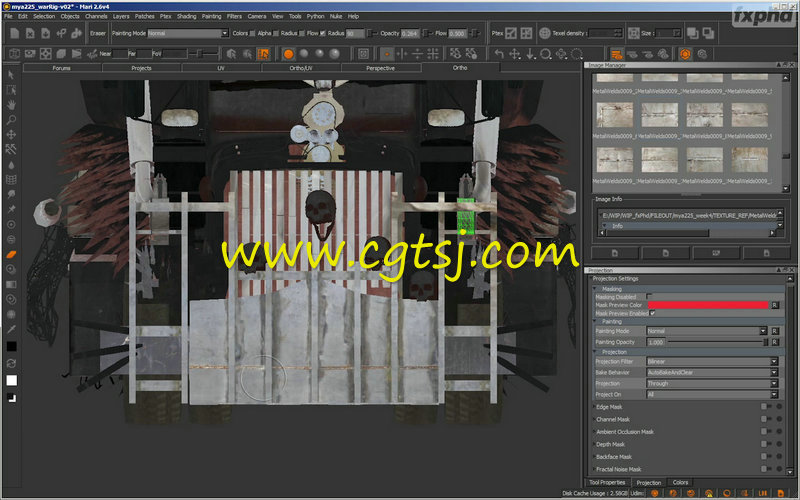Select the orange flat lighting sphere

[x=288, y=54]
